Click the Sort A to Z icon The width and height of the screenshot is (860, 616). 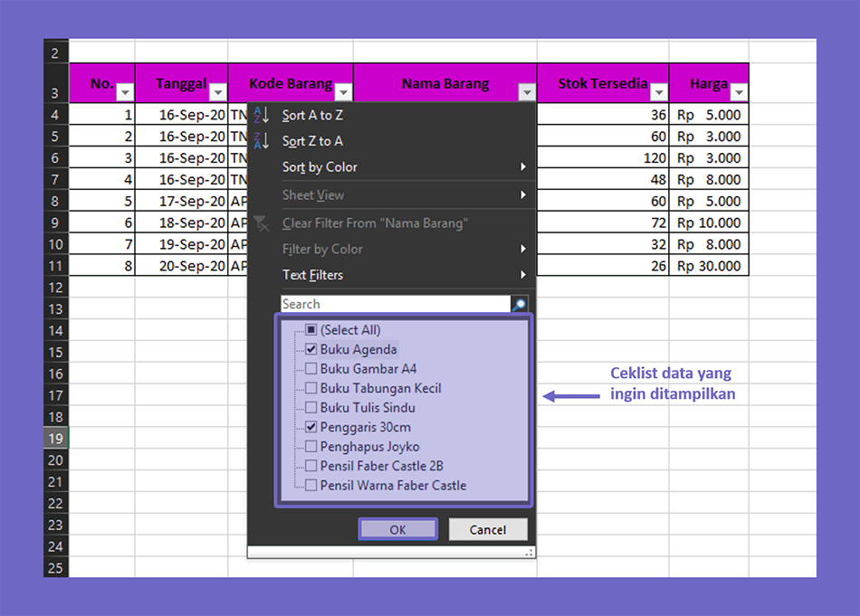(x=260, y=115)
